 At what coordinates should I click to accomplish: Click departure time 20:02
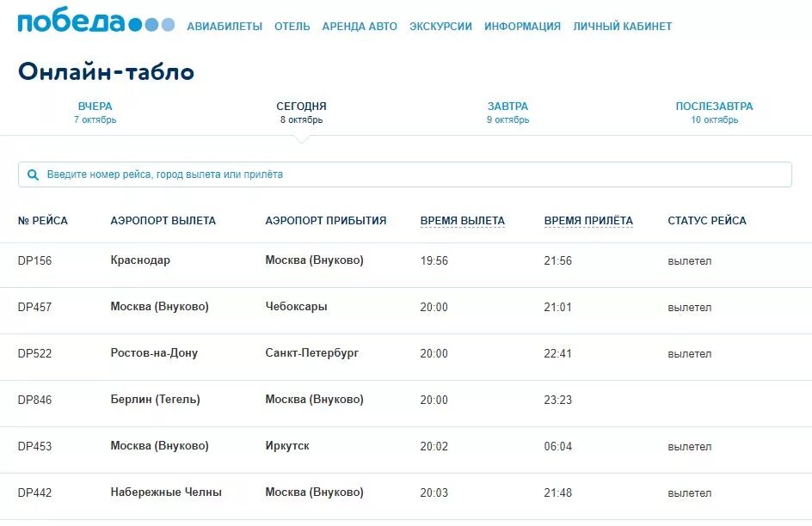coord(434,446)
